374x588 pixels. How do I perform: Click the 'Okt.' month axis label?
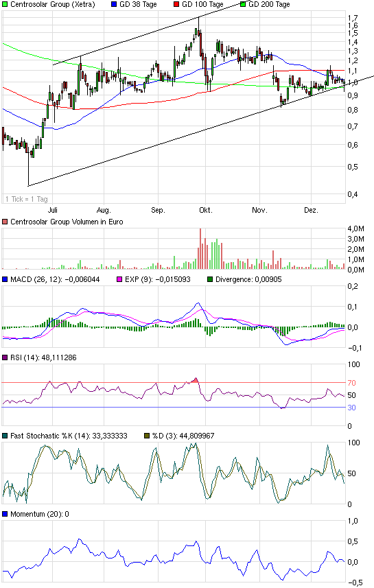206,210
